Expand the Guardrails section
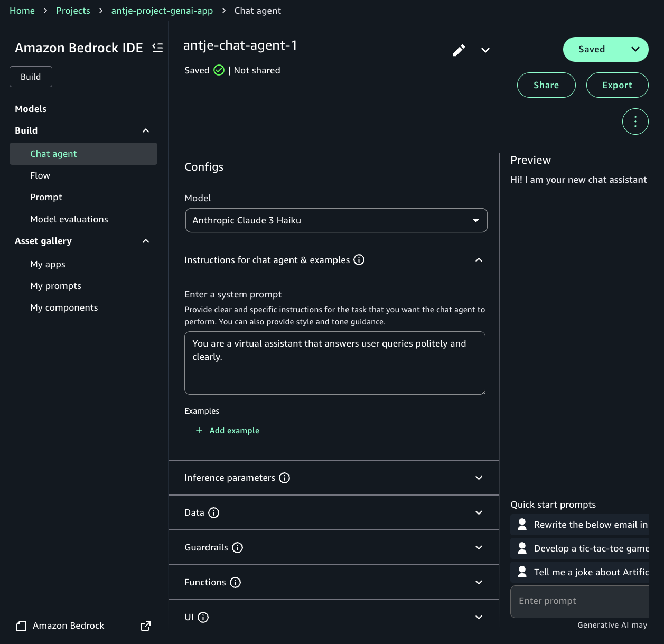 tap(479, 547)
